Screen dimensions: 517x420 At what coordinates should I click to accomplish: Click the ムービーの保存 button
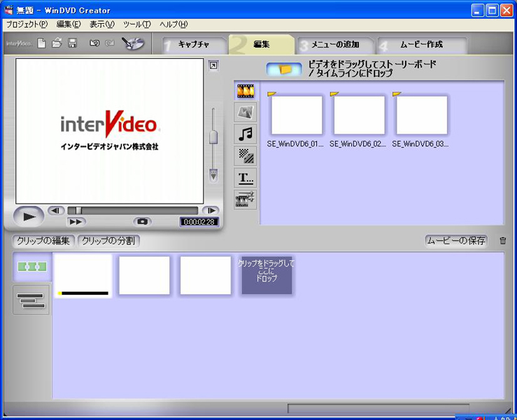point(456,241)
